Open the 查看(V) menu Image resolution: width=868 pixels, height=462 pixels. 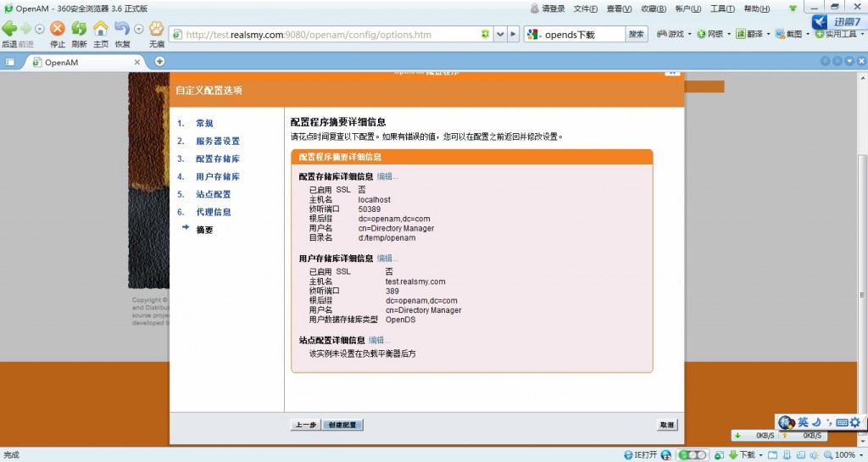pyautogui.click(x=619, y=8)
